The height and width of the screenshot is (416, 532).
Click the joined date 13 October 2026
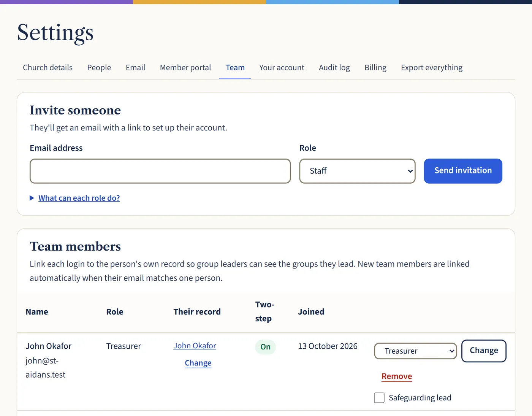coord(328,346)
